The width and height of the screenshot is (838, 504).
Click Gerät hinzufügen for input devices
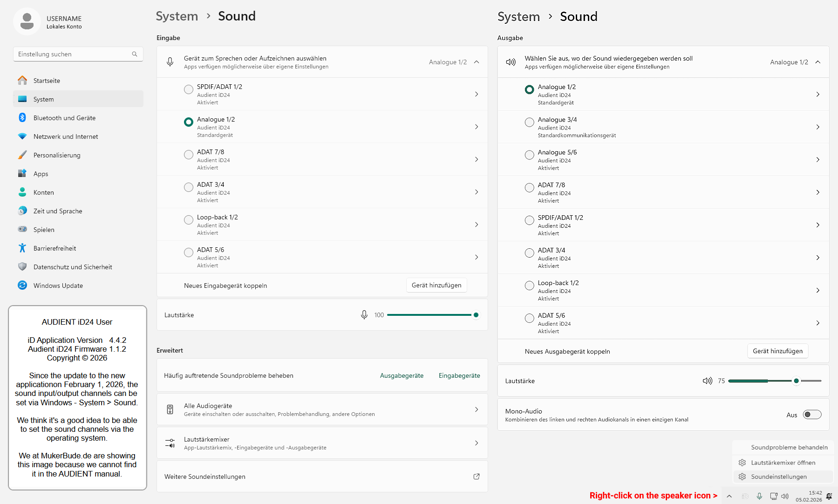[436, 285]
